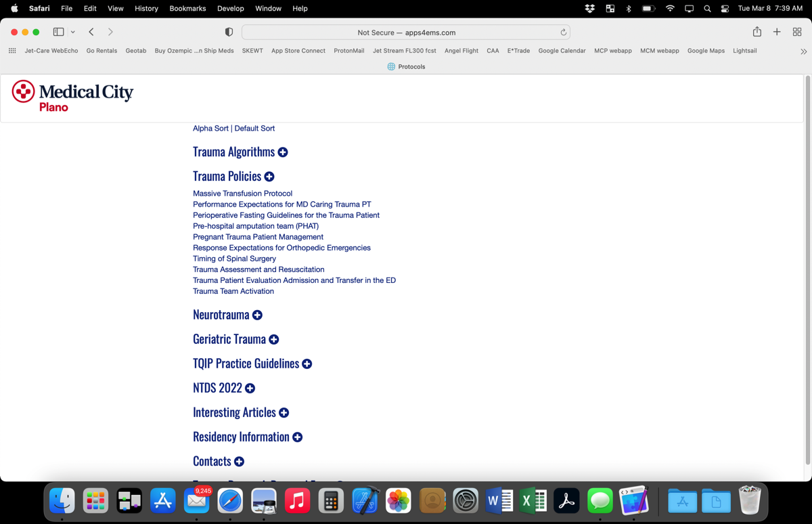Open the Trauma Team Activation link

(x=233, y=291)
